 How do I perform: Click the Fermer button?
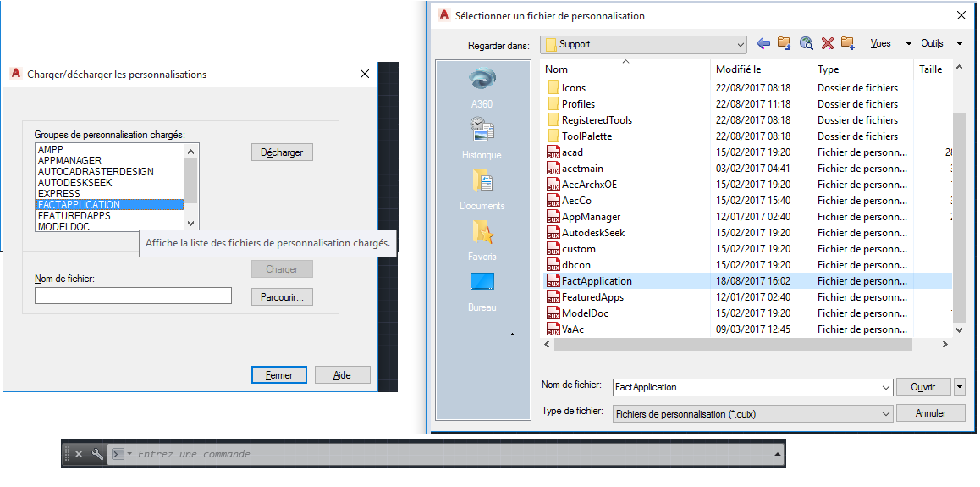(x=279, y=375)
